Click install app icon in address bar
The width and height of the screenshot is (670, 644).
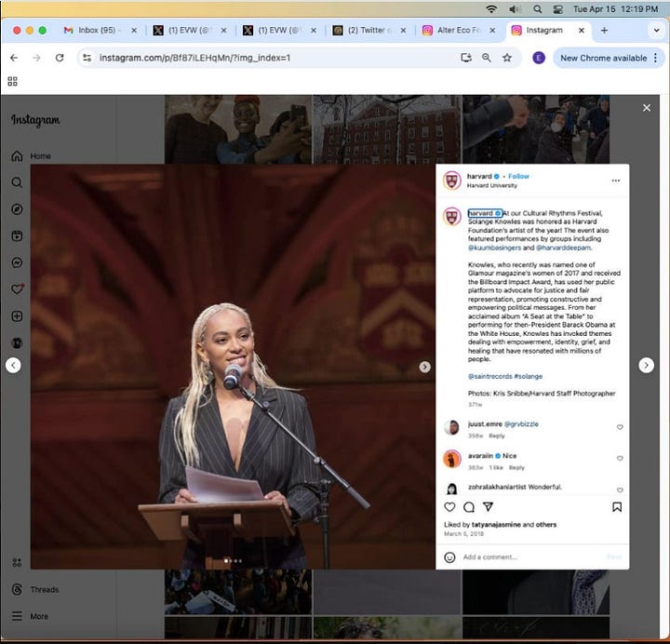pos(466,58)
